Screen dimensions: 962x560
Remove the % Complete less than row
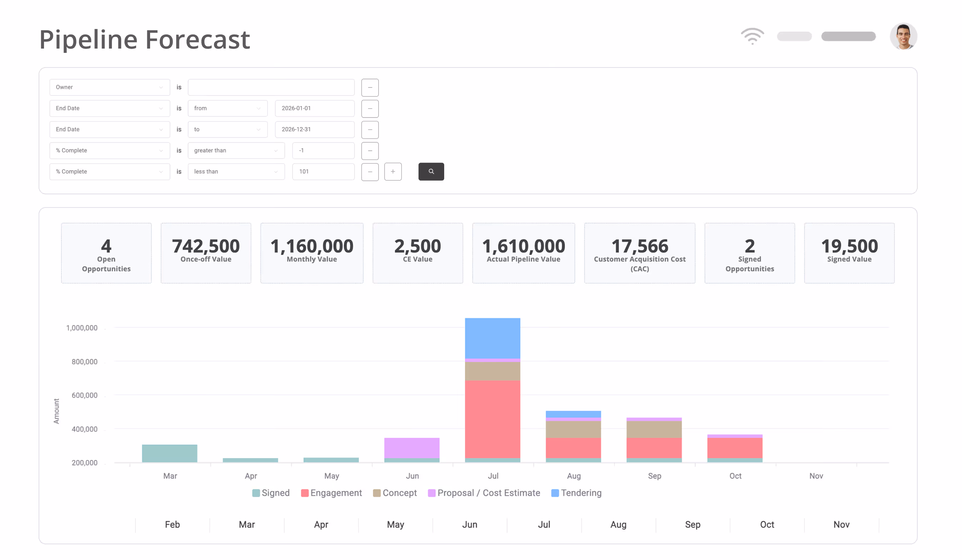click(370, 172)
